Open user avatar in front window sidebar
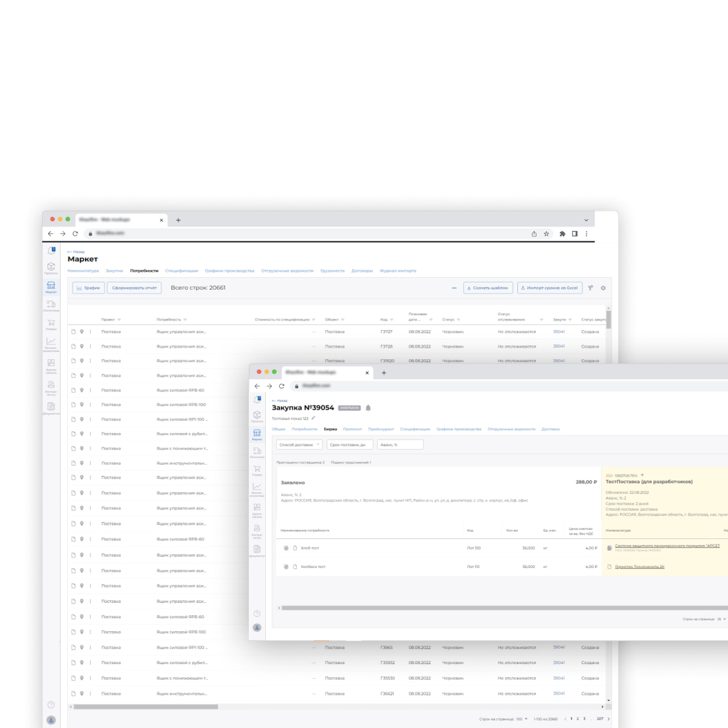The width and height of the screenshot is (728, 728). click(x=257, y=628)
